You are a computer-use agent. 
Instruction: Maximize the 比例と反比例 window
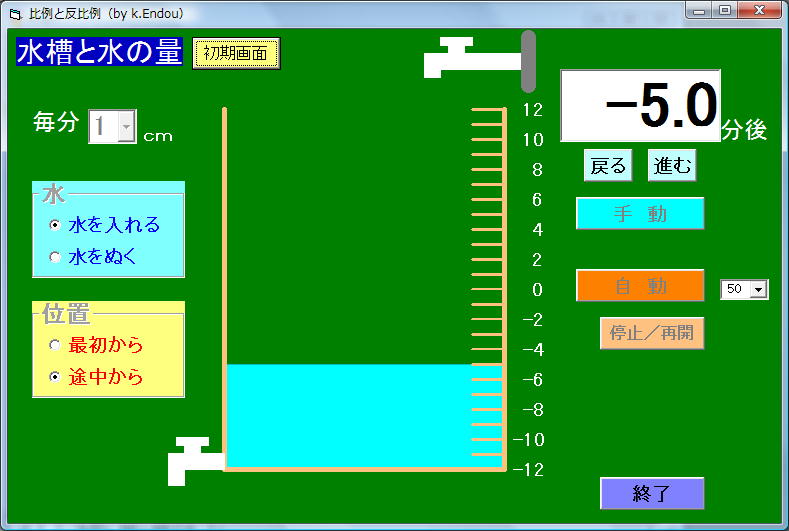(725, 11)
